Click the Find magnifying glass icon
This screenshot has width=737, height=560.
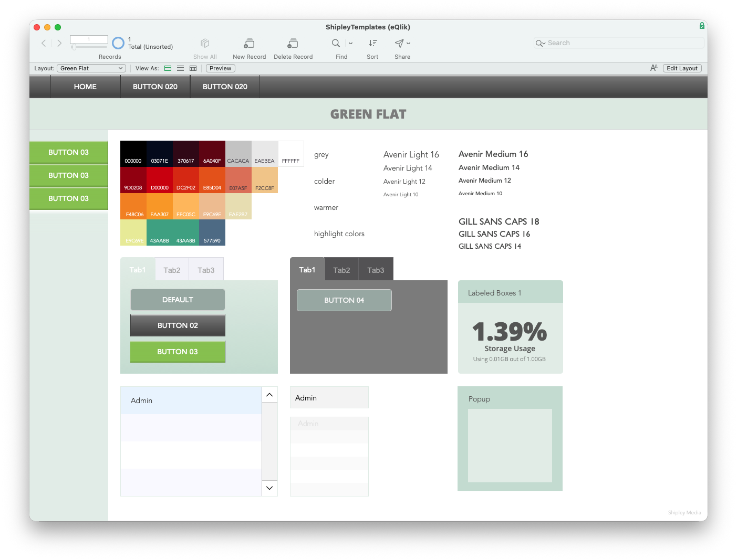(x=336, y=43)
